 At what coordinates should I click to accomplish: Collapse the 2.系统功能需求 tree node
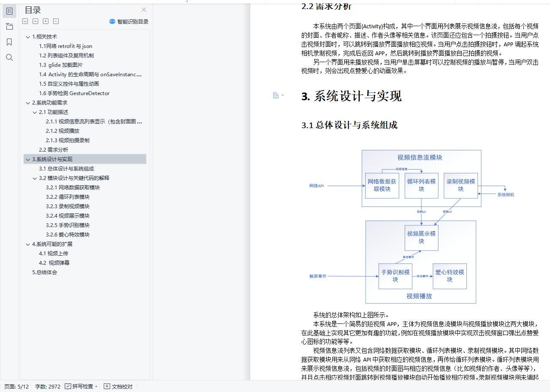[28, 103]
